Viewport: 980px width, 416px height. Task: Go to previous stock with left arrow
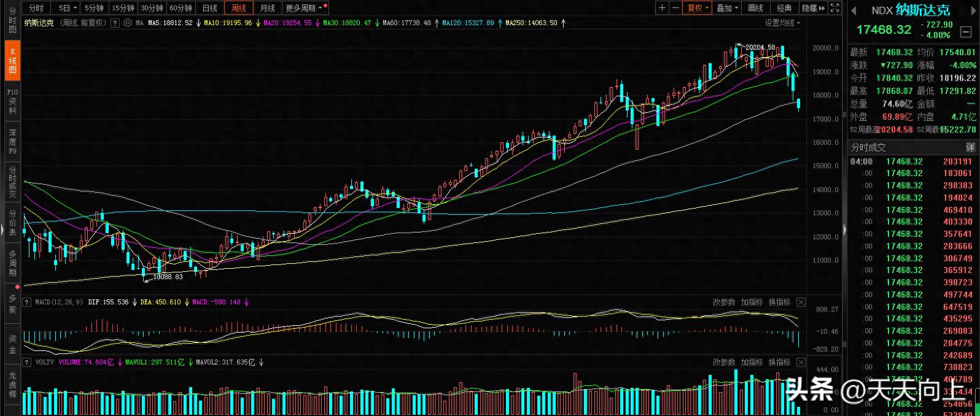point(854,10)
